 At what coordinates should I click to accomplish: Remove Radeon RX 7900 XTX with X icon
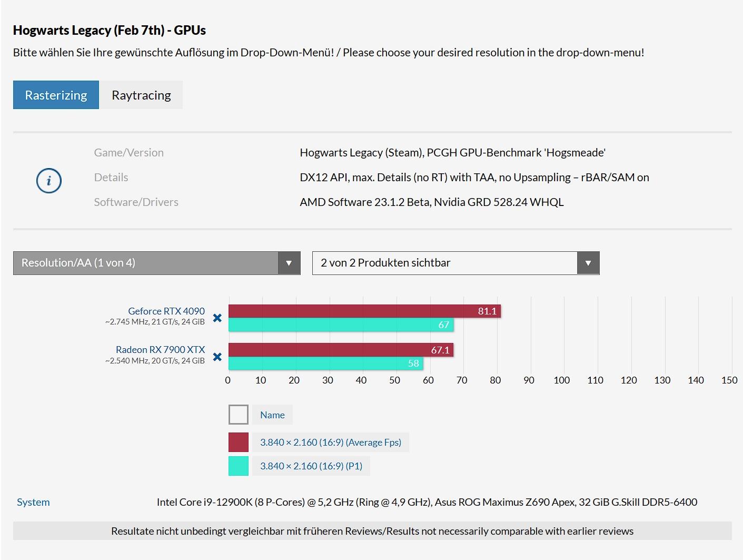217,357
